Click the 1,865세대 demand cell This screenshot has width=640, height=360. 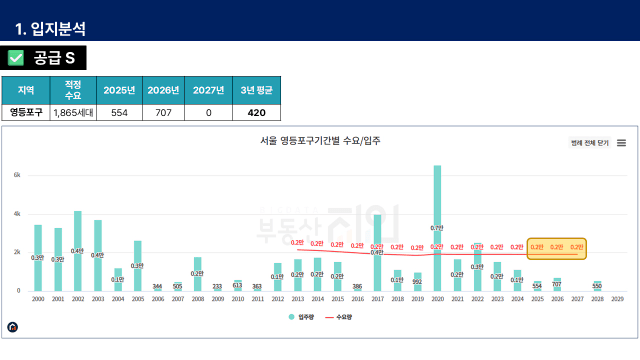click(x=73, y=113)
